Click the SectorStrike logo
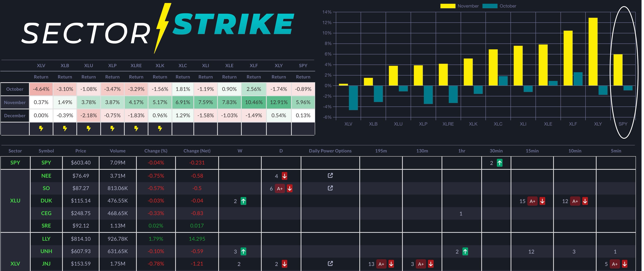This screenshot has width=644, height=271. tap(157, 29)
